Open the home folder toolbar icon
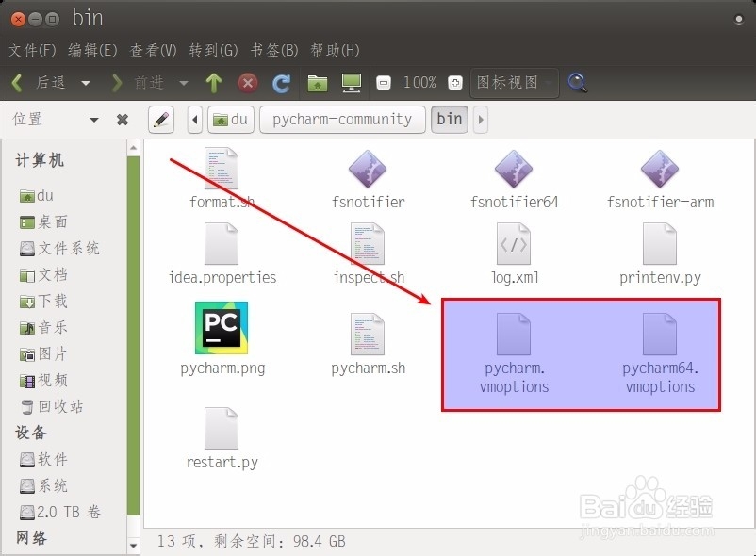Image resolution: width=756 pixels, height=556 pixels. click(318, 83)
